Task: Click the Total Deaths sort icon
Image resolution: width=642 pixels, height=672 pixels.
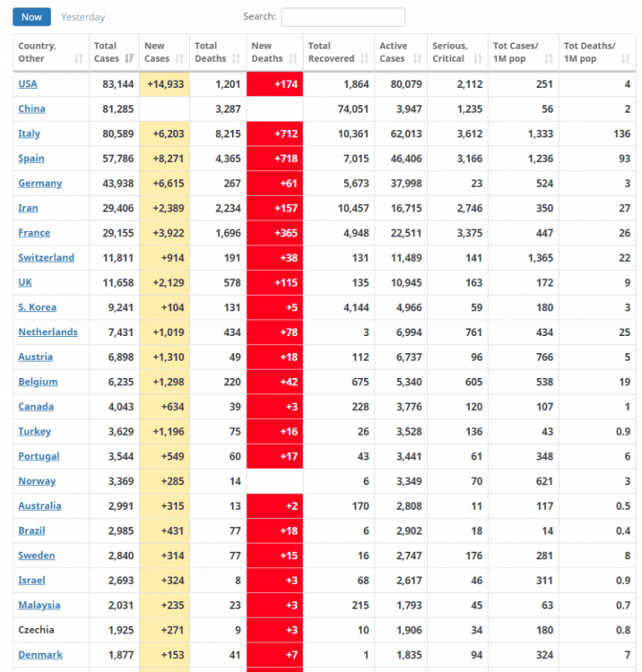Action: click(x=236, y=58)
